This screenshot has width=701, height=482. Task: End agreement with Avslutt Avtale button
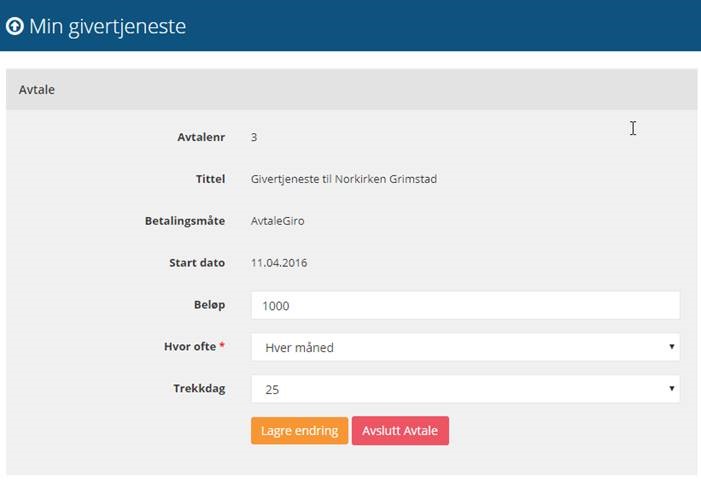[400, 431]
